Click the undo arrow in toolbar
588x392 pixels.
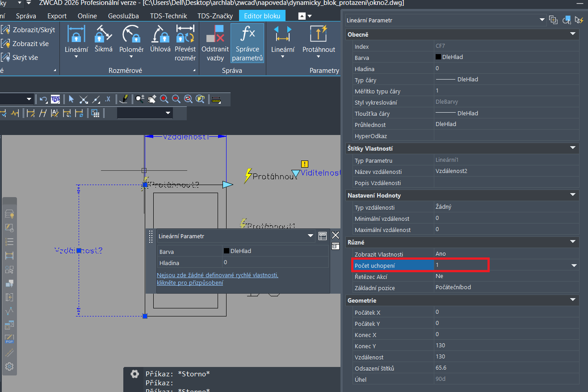43,99
